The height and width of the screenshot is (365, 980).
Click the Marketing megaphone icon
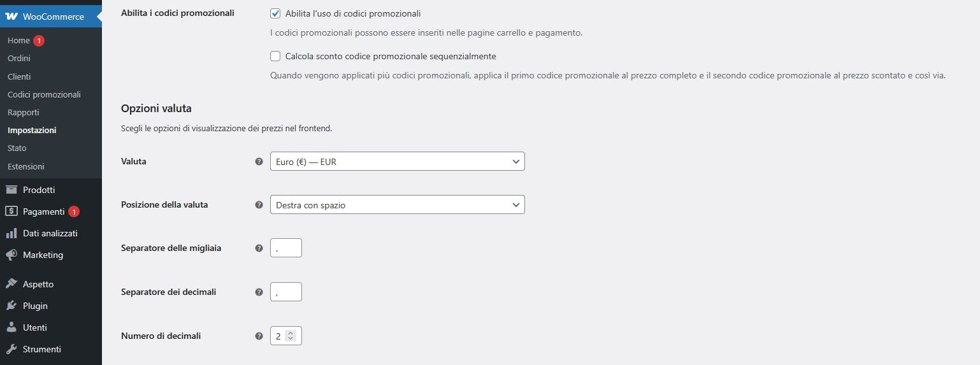pyautogui.click(x=11, y=255)
